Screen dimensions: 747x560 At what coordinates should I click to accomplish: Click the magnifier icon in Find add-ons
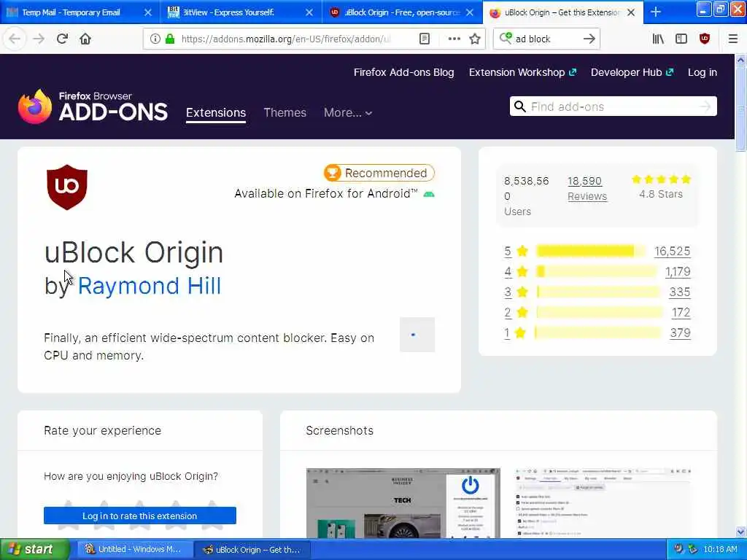(x=520, y=106)
